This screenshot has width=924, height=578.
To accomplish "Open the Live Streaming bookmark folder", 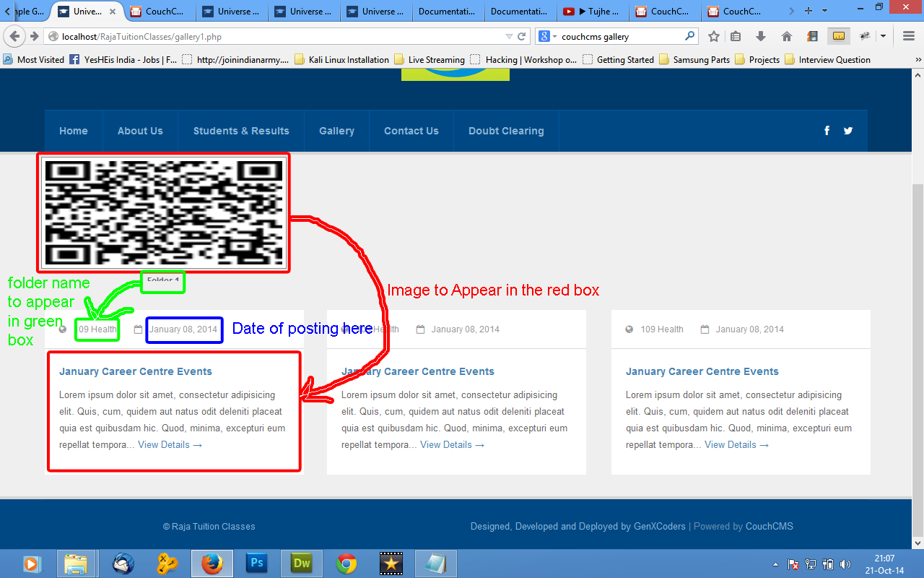I will point(430,60).
